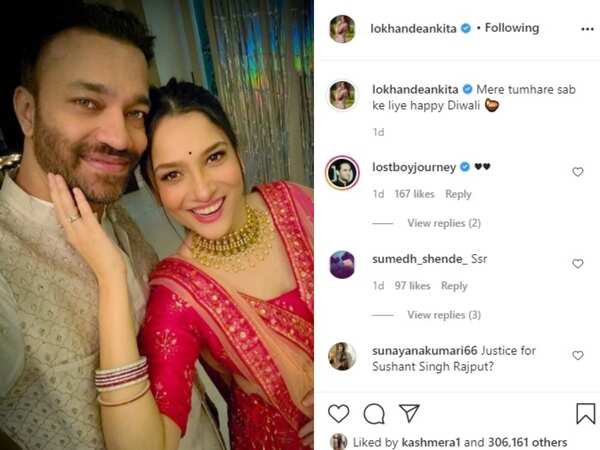600x450 pixels.
Task: Click the couple's Diwali photo
Action: [157, 225]
